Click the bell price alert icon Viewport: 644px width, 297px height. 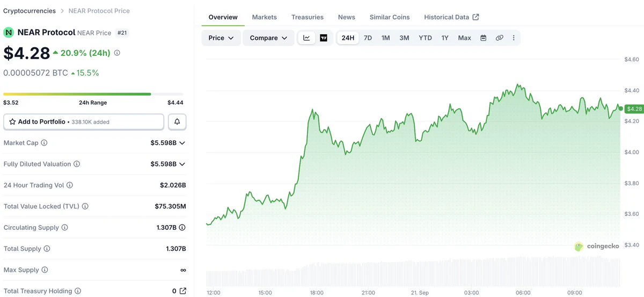click(x=177, y=122)
